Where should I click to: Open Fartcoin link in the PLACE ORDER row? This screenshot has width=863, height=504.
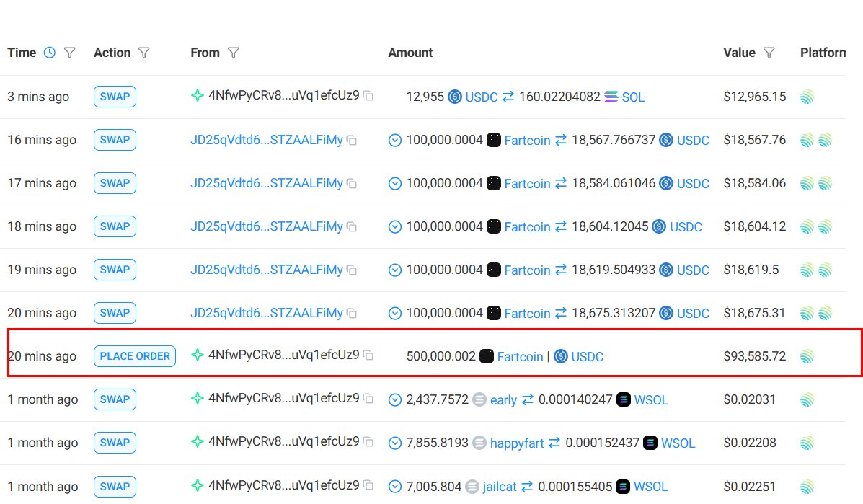[x=520, y=356]
